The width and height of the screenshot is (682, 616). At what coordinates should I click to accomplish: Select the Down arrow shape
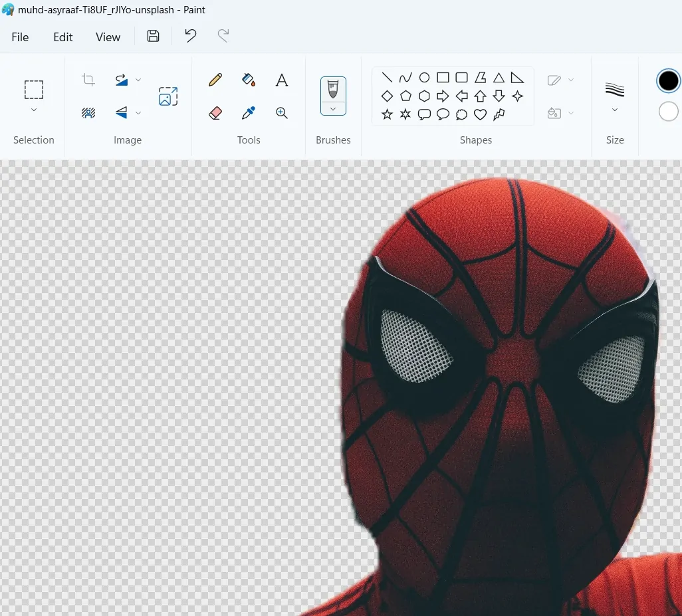pos(499,96)
